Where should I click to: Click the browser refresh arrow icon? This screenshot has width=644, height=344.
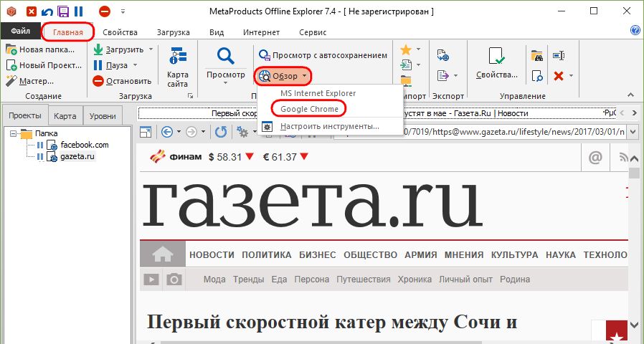[221, 132]
